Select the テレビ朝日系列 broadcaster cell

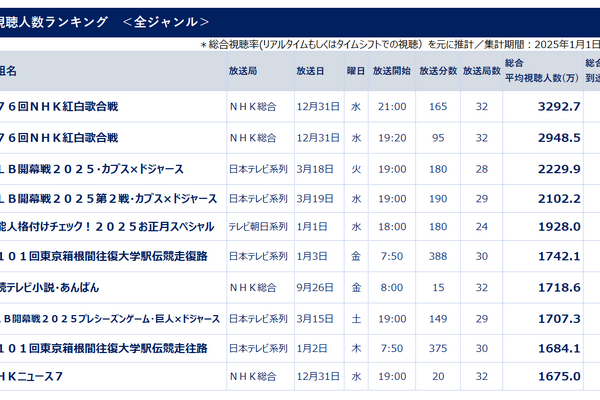pos(257,228)
